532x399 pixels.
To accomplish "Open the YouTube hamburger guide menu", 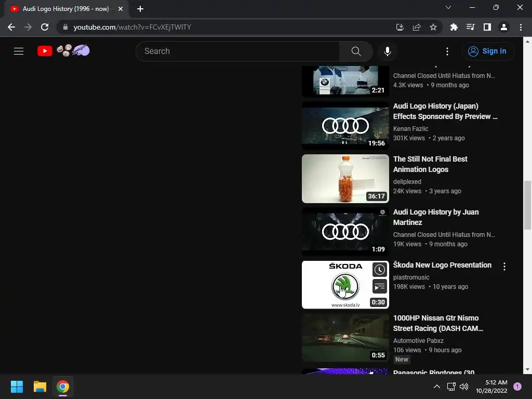I will [19, 51].
